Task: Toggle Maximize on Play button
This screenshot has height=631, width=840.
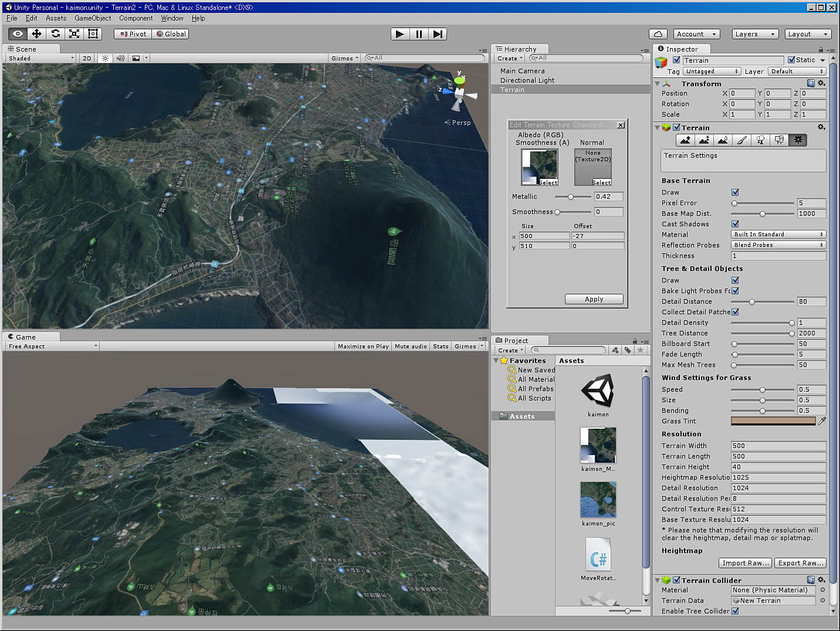Action: (x=363, y=347)
